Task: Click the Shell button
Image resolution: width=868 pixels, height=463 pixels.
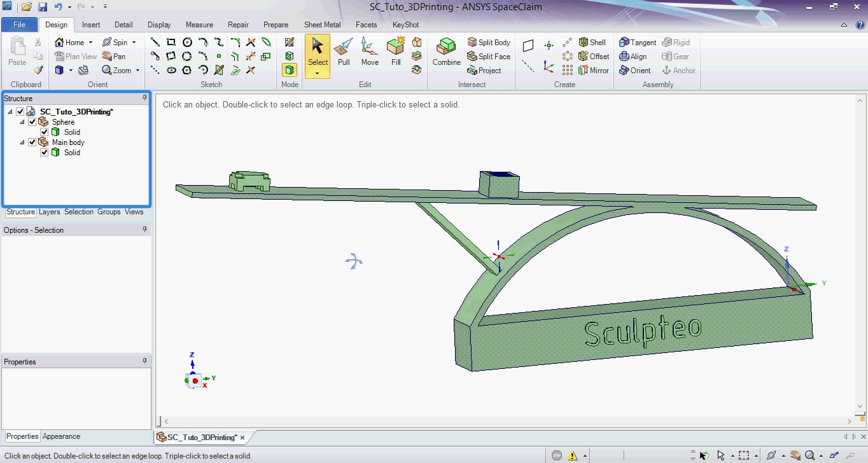Action: (592, 43)
